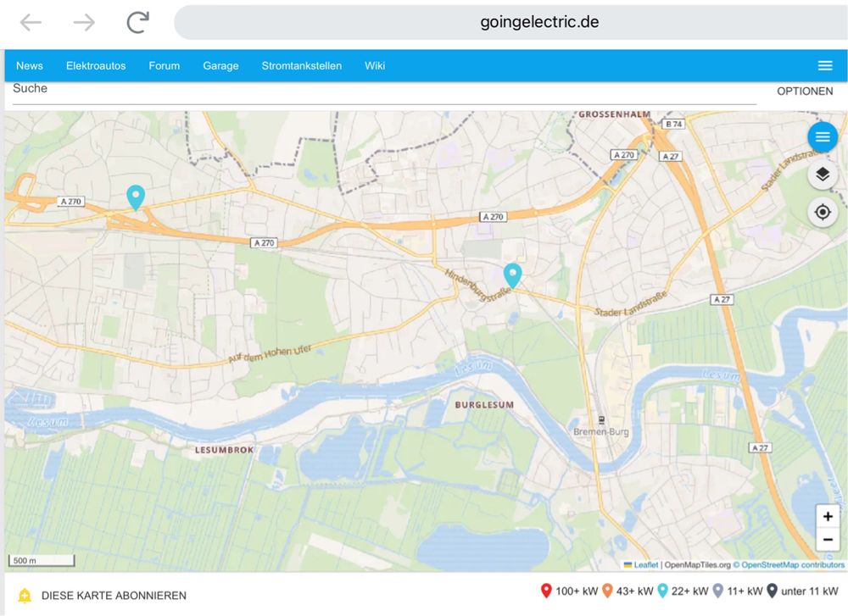Viewport: 848px width, 616px height.
Task: Expand the OPTIONEN panel
Action: click(x=804, y=91)
